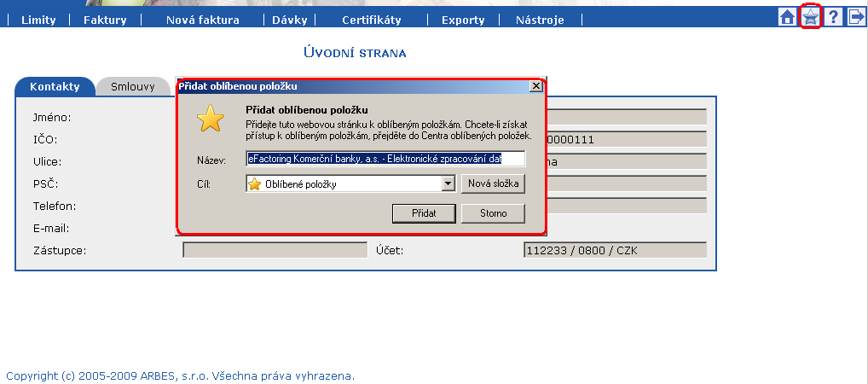
Task: Select the Oblíbené položky combo box
Action: coord(350,184)
